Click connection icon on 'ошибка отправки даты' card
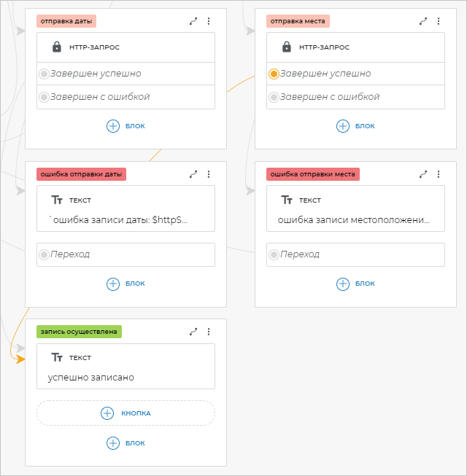This screenshot has width=467, height=476. [193, 175]
